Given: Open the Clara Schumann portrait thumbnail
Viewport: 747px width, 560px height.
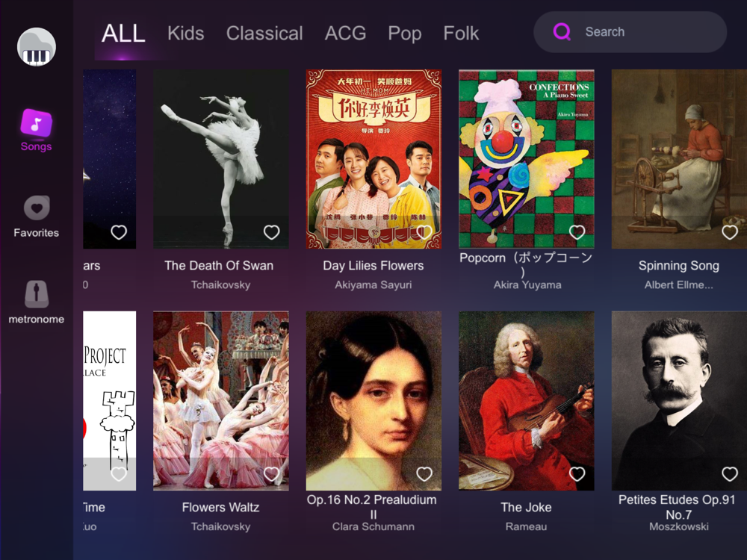Looking at the screenshot, I should 373,401.
